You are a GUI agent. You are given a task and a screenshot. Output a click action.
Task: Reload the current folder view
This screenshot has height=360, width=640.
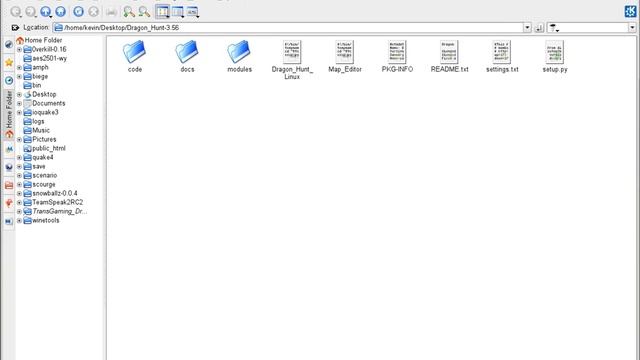point(78,12)
